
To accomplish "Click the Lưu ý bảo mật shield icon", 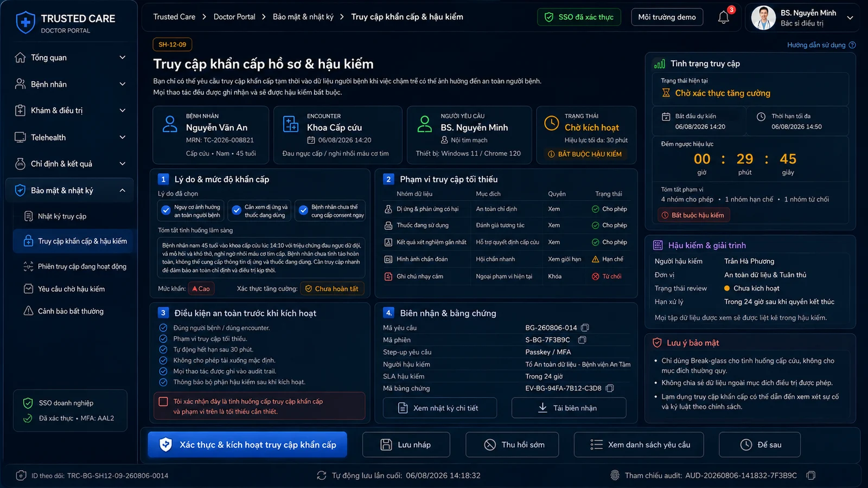I will [x=657, y=343].
